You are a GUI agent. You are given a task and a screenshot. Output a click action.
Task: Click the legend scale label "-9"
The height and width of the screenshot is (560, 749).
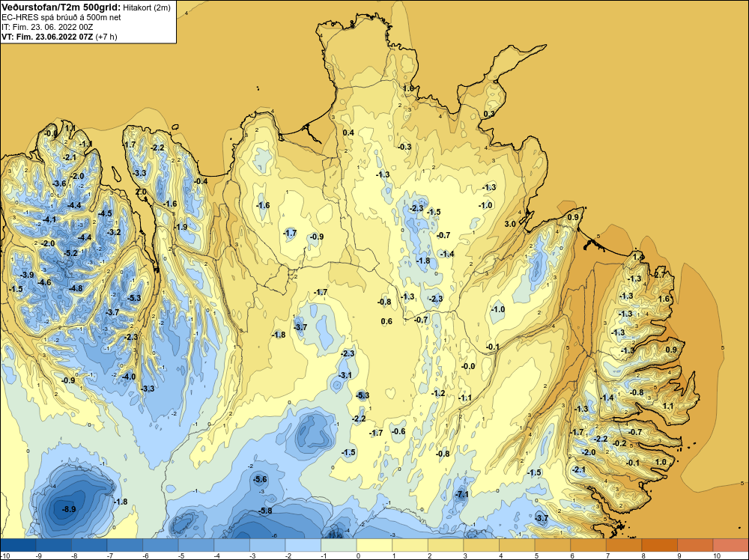(x=39, y=556)
